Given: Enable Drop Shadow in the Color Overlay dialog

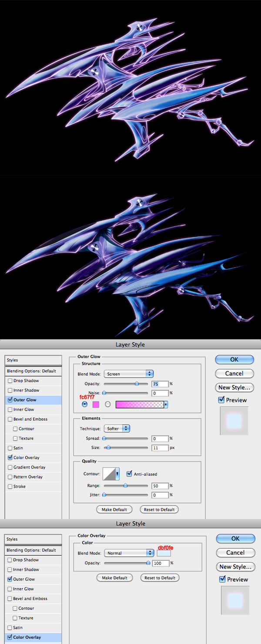Looking at the screenshot, I should (x=10, y=560).
